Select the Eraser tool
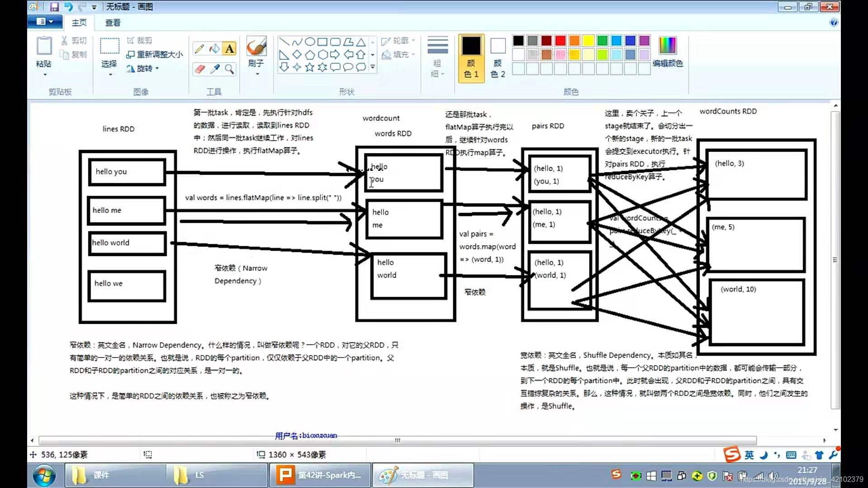The width and height of the screenshot is (868, 488). pos(199,69)
